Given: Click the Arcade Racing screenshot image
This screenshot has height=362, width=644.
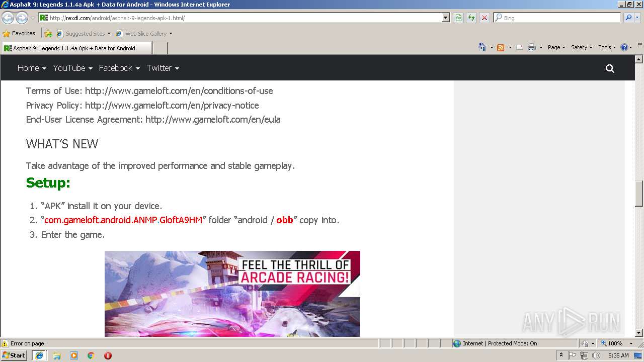Looking at the screenshot, I should point(232,294).
